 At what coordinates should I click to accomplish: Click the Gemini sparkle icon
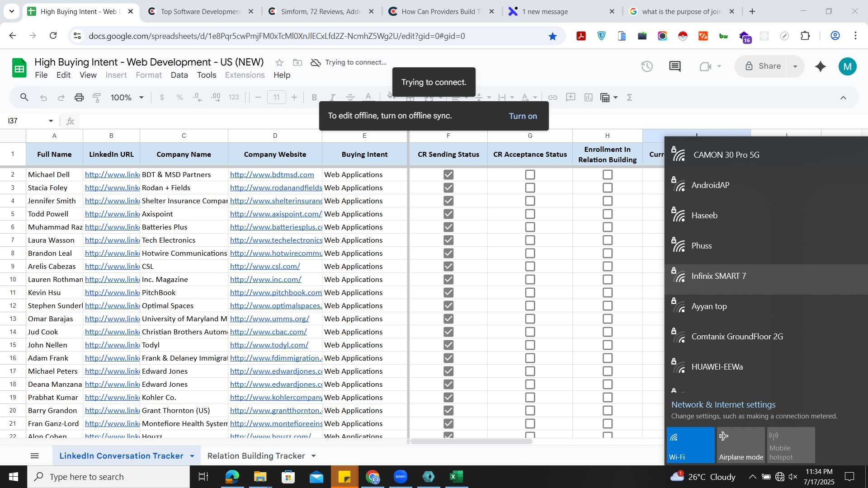[x=820, y=67]
